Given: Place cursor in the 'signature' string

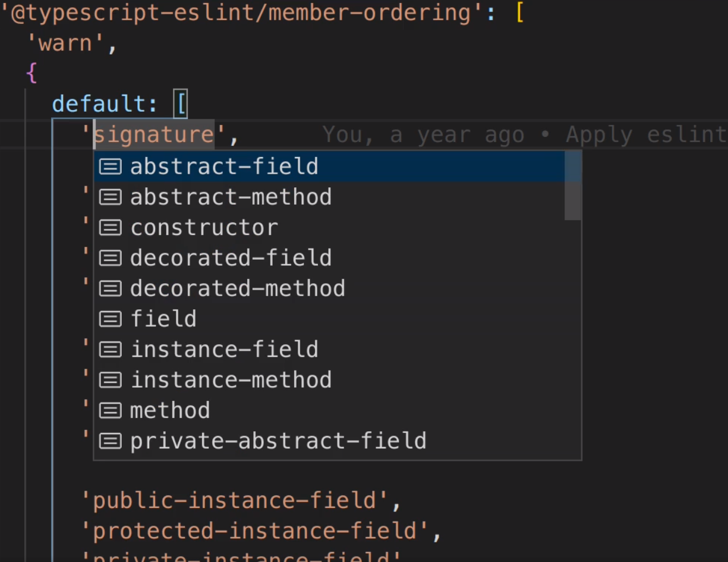Looking at the screenshot, I should point(154,135).
